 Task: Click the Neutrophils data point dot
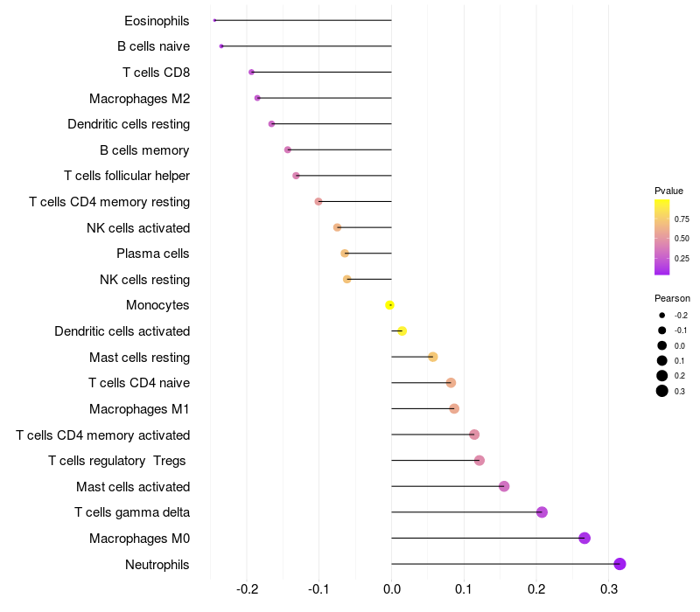pos(619,564)
